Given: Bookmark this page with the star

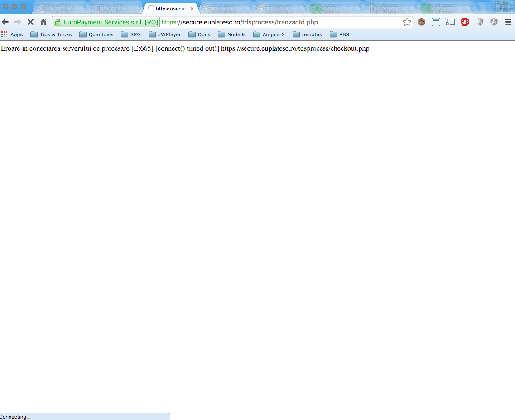Looking at the screenshot, I should click(x=407, y=22).
